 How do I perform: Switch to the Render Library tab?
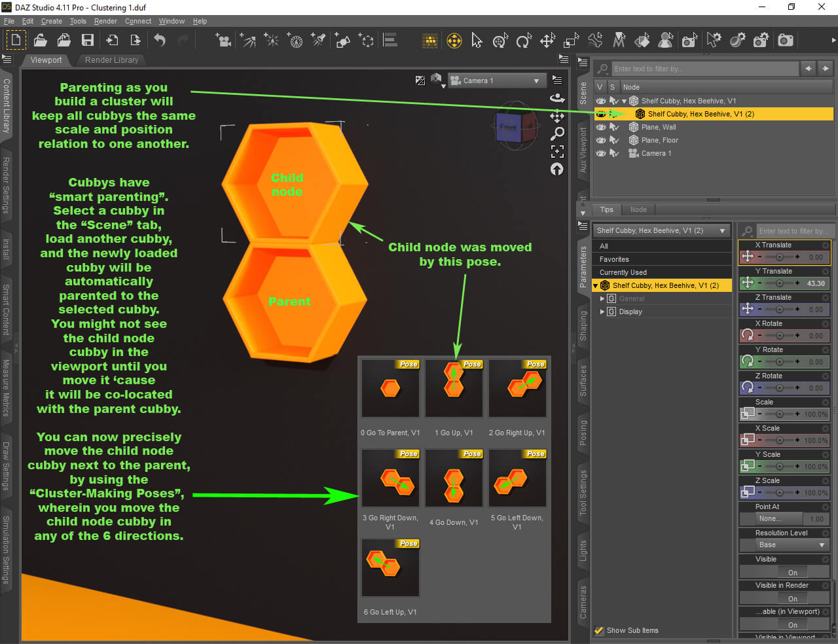click(112, 60)
